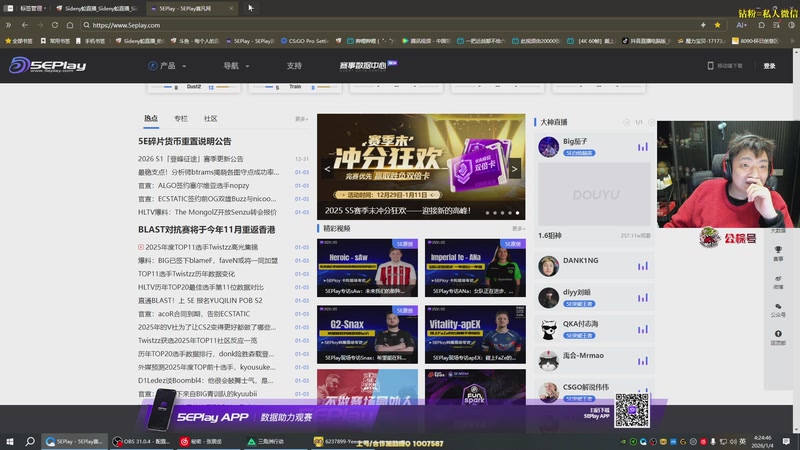The image size is (800, 450).
Task: Open the Big茄子 streamer avatar
Action: point(548,147)
